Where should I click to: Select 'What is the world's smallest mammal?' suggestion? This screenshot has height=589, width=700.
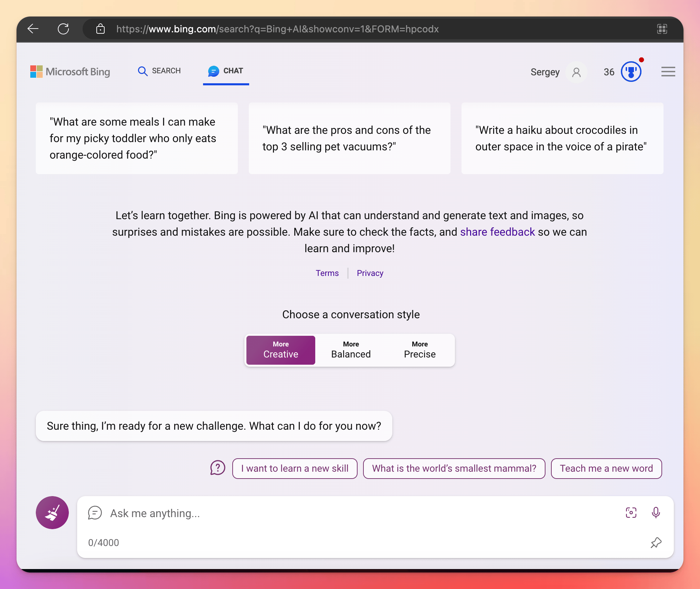point(454,469)
